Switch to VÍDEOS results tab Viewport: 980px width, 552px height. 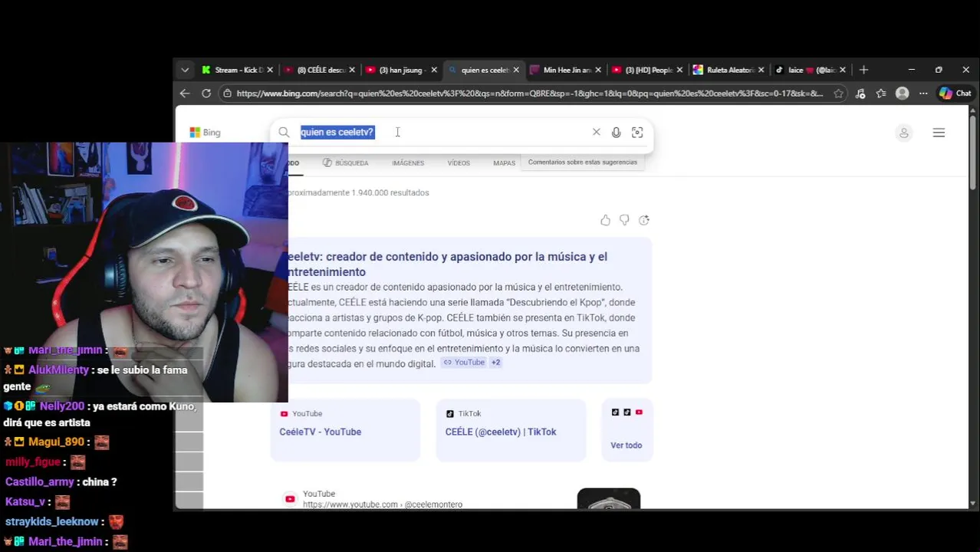tap(459, 163)
